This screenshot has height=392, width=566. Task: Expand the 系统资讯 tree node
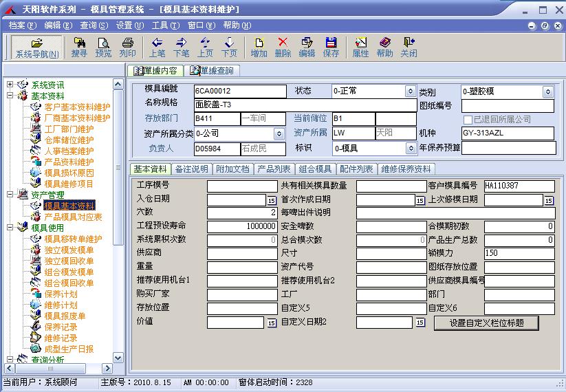click(10, 85)
